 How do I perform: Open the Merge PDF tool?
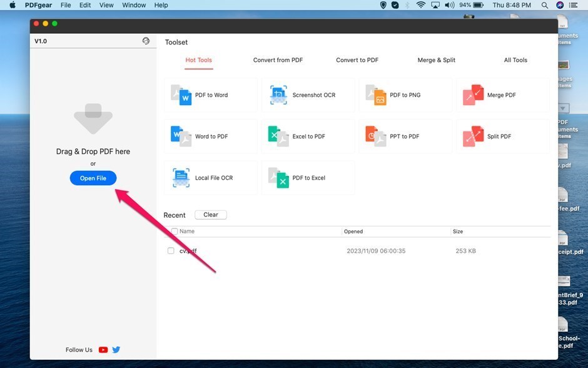point(502,95)
